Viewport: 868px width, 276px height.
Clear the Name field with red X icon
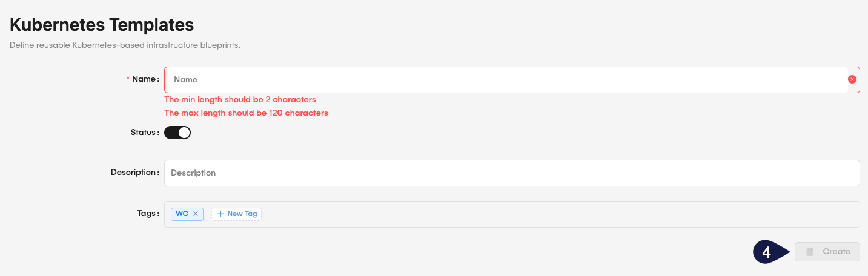pyautogui.click(x=852, y=79)
